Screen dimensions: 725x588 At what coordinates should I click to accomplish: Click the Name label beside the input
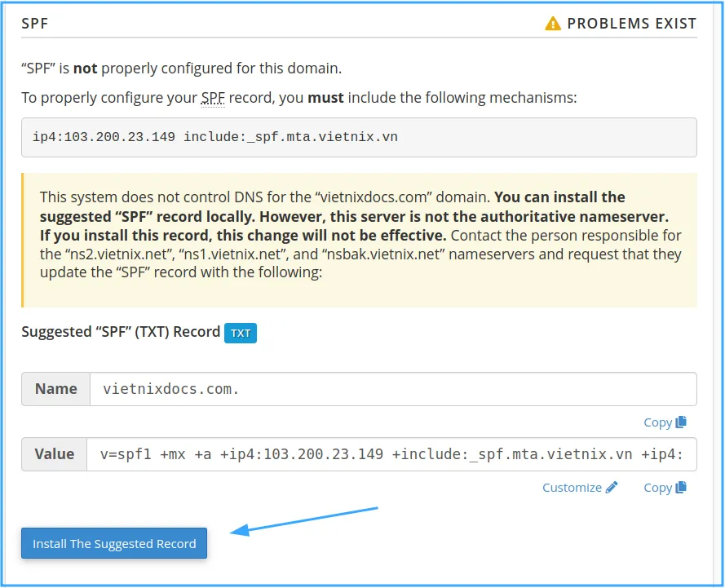coord(55,389)
